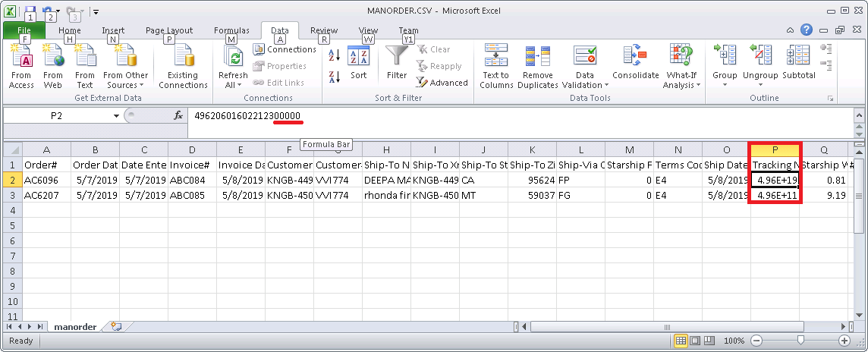Open zoom level 100% dialog
The image size is (868, 352).
(734, 341)
